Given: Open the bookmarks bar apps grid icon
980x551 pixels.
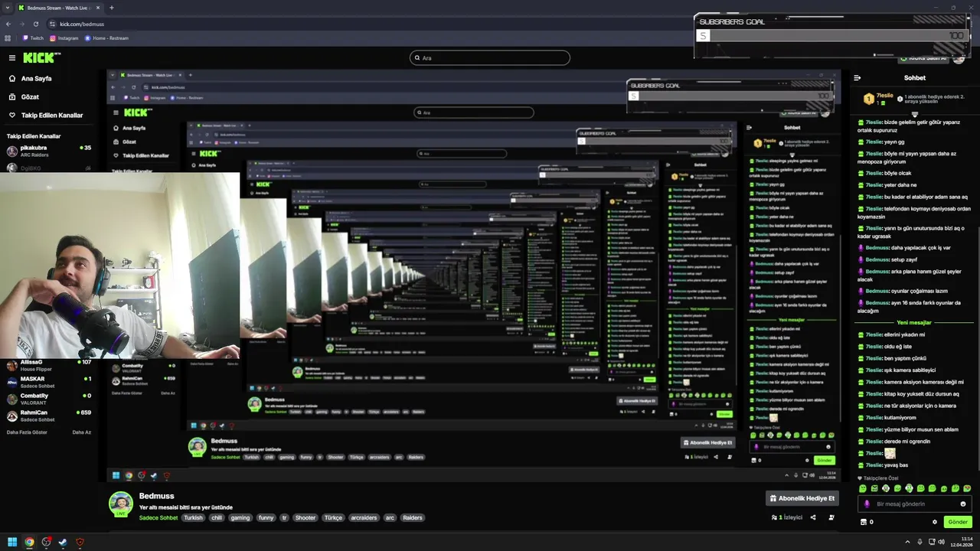Looking at the screenshot, I should point(8,37).
